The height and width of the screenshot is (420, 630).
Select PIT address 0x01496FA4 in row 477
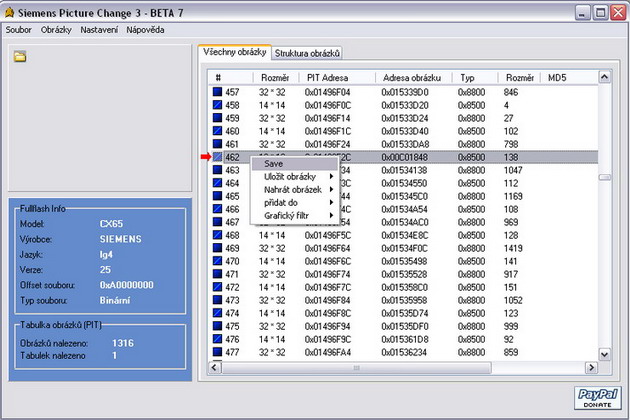pos(327,352)
